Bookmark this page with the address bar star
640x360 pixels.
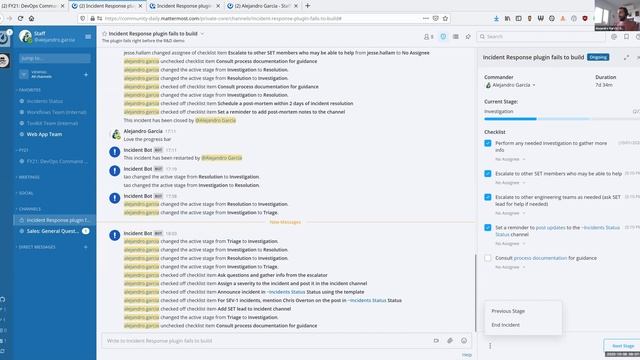445,18
